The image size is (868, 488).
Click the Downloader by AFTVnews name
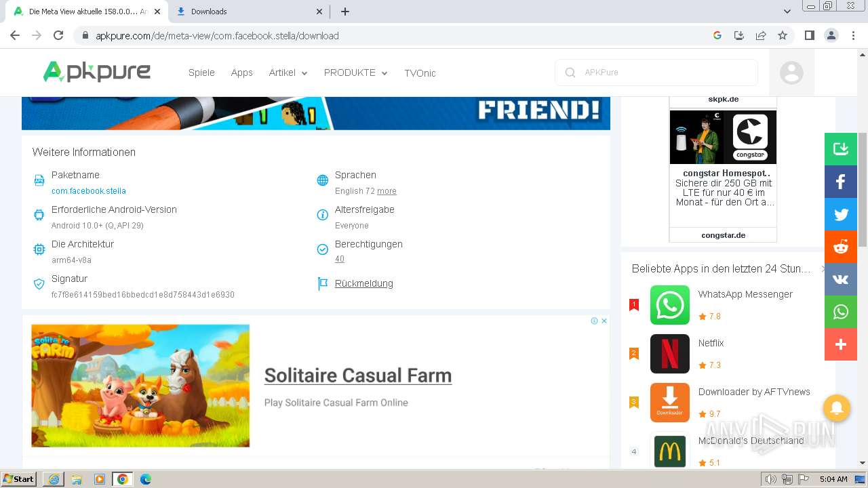click(x=754, y=392)
